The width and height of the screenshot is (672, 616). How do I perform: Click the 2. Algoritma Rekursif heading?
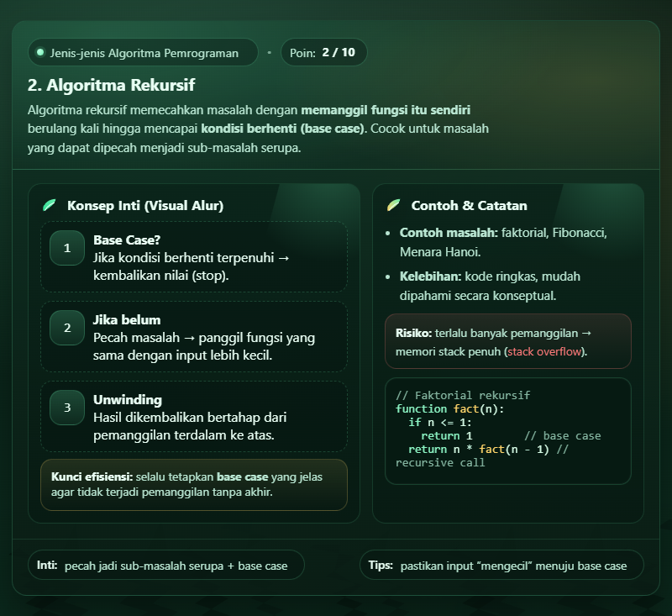[112, 86]
